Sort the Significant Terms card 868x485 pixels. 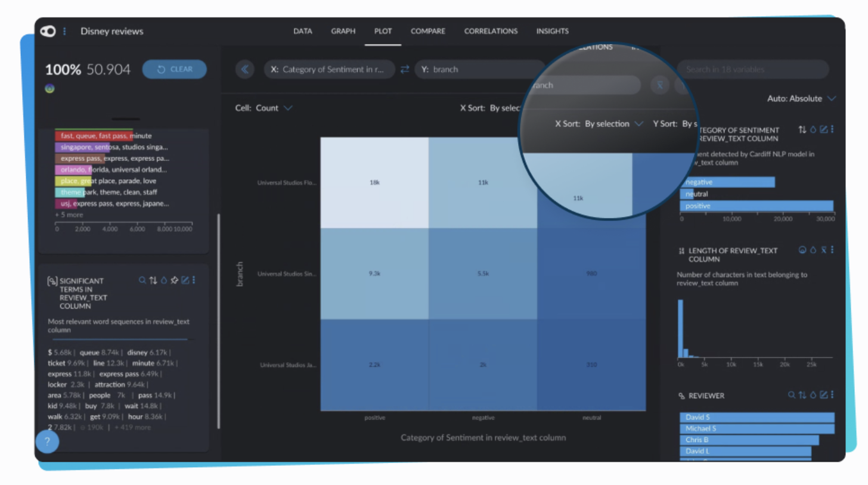tap(153, 280)
